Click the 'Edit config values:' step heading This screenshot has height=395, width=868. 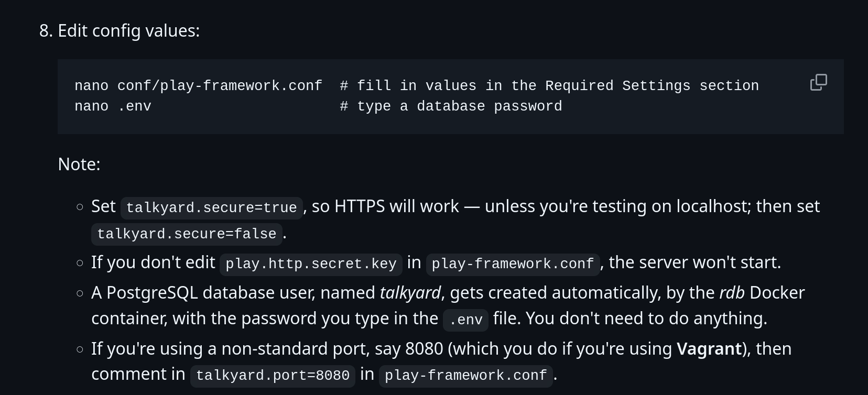128,31
